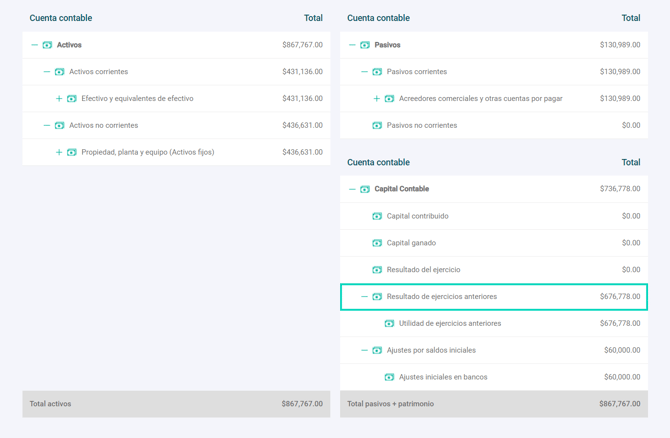Click the Pasivos no corrientes icon

pyautogui.click(x=377, y=126)
